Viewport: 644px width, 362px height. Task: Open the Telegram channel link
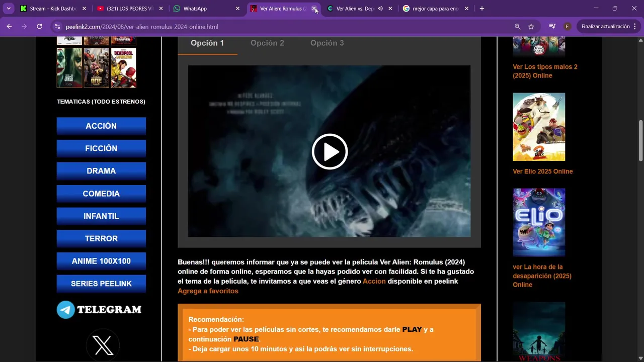click(x=99, y=310)
